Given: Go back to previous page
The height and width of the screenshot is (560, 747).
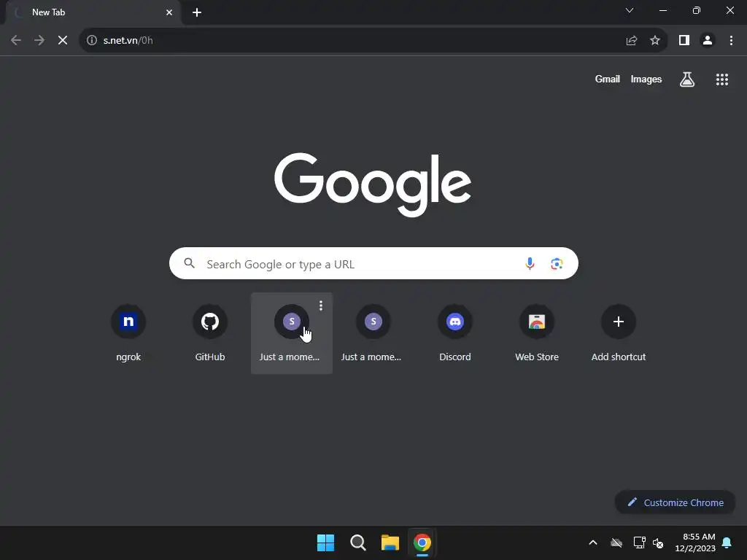Looking at the screenshot, I should click(x=16, y=41).
